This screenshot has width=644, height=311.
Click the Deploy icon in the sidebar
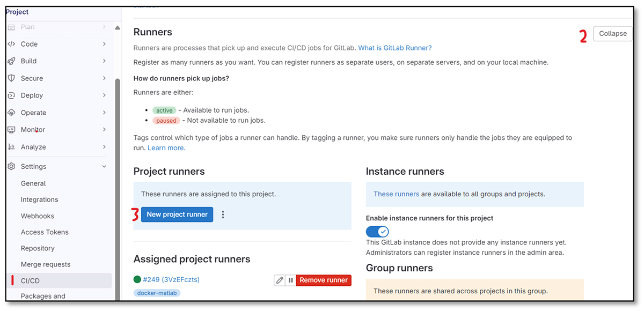11,95
